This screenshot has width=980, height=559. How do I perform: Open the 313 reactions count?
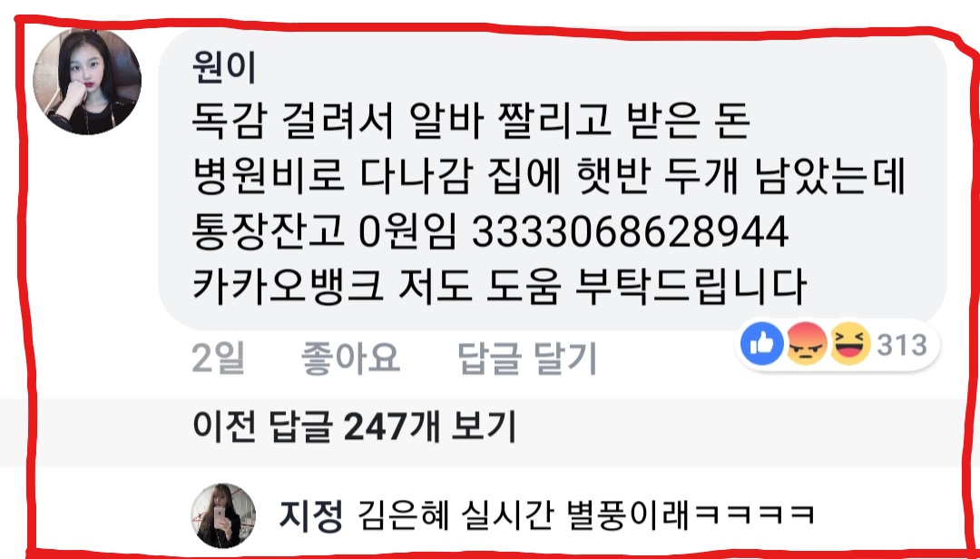click(901, 345)
